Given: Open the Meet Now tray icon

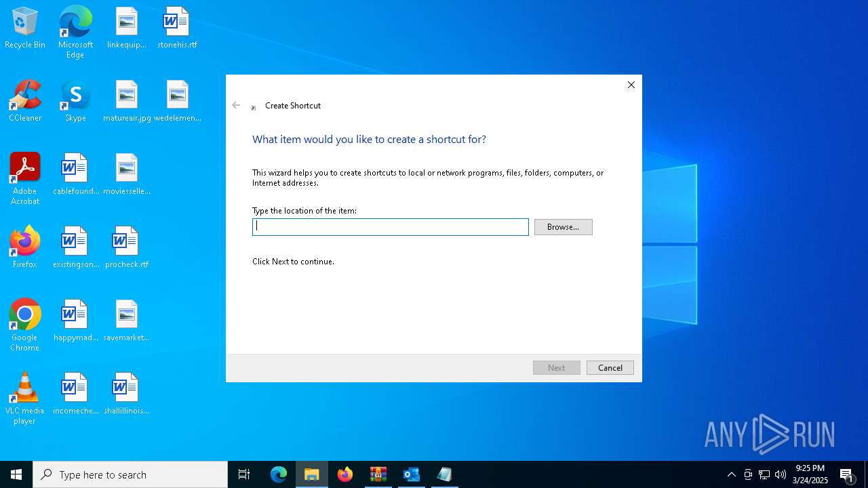Looking at the screenshot, I should click(x=748, y=474).
